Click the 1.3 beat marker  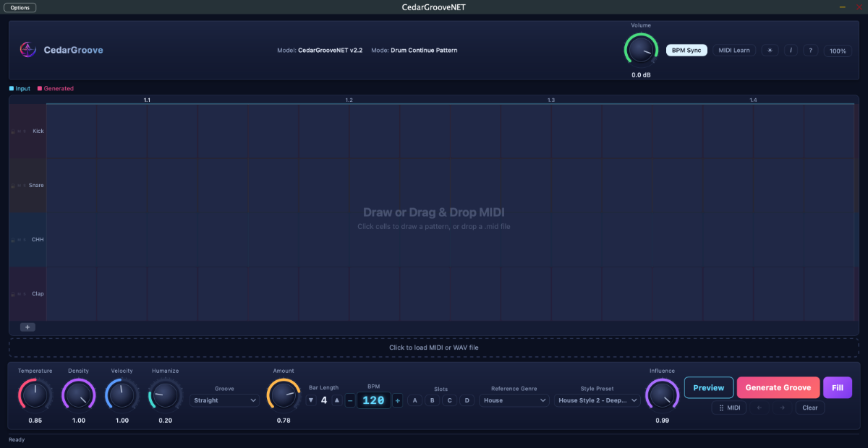(x=550, y=100)
